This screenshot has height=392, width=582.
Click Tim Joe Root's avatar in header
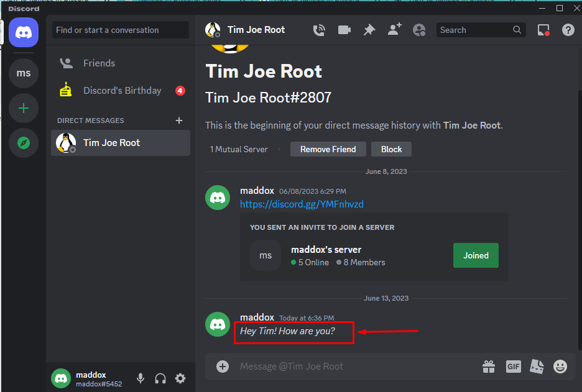pyautogui.click(x=213, y=30)
